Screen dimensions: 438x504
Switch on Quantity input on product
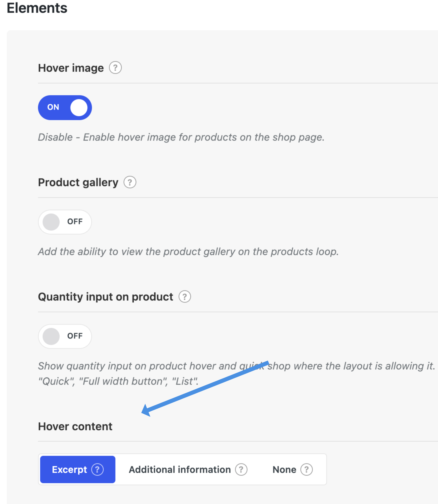pyautogui.click(x=65, y=336)
